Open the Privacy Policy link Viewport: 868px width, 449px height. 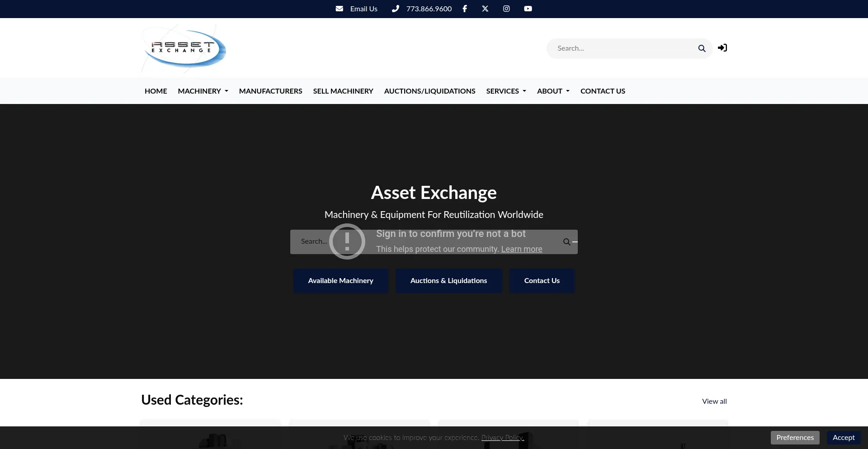click(503, 438)
